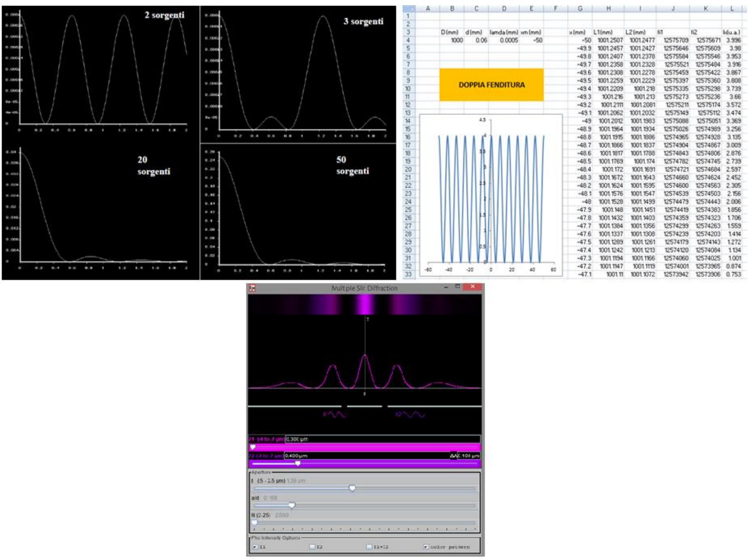
Task: Click the '20 sorgenti' plot label
Action: click(x=154, y=165)
